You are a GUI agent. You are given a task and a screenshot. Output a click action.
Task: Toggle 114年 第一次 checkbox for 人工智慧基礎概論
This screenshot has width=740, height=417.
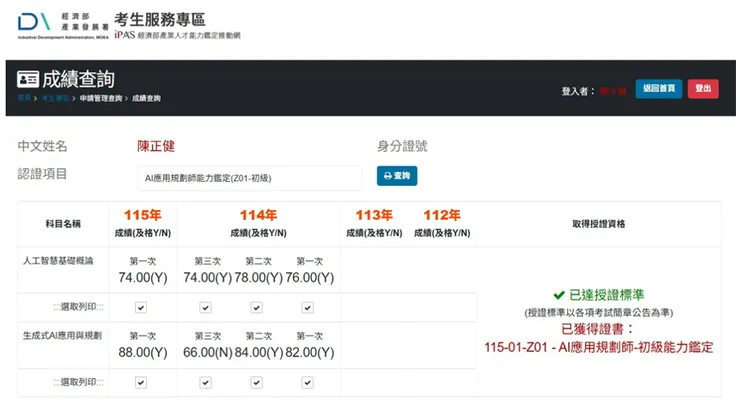click(x=307, y=308)
